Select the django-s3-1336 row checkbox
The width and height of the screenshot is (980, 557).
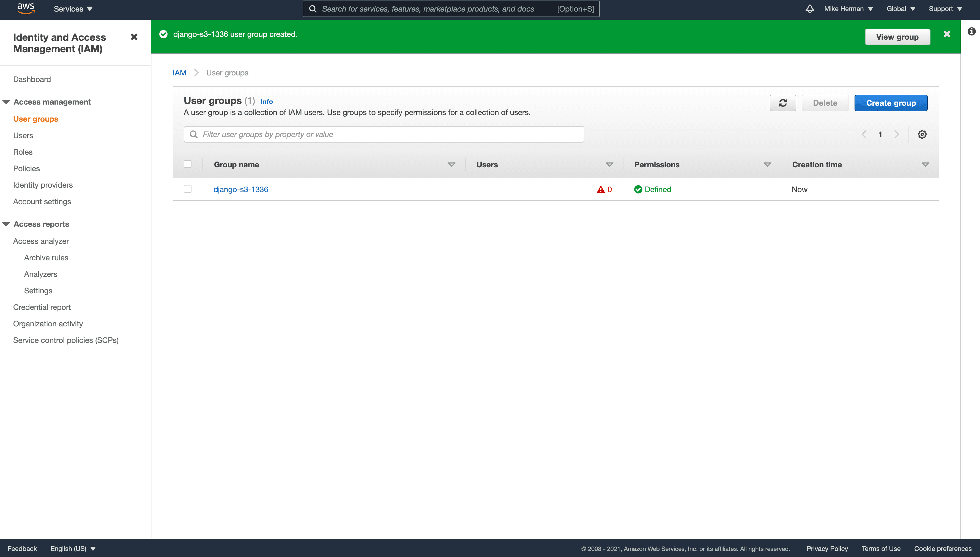coord(187,189)
